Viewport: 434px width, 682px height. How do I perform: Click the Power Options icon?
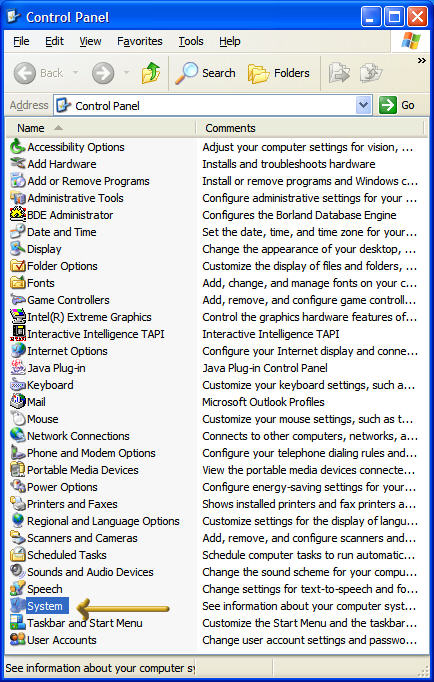click(18, 486)
